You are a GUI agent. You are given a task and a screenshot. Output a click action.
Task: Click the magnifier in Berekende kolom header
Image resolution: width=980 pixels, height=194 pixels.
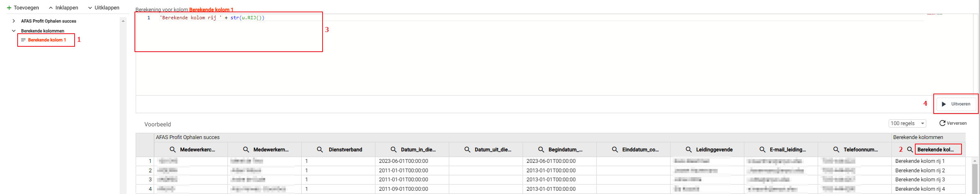[910, 150]
